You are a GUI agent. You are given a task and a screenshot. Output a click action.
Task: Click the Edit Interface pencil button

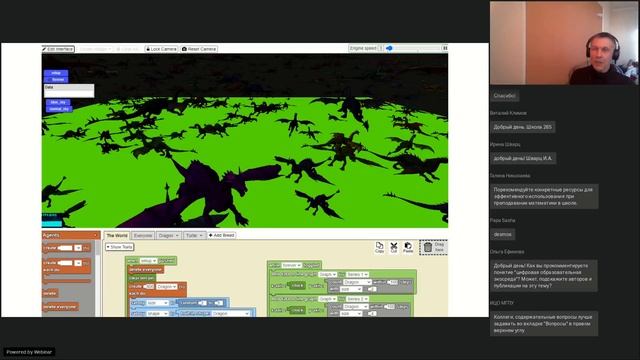click(58, 49)
